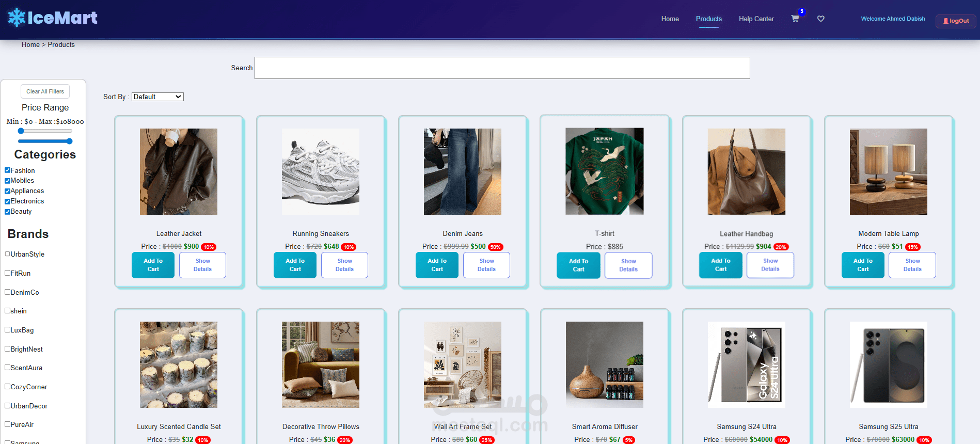Check the UrbanDecor brand filter
The height and width of the screenshot is (444, 980).
pyautogui.click(x=7, y=406)
